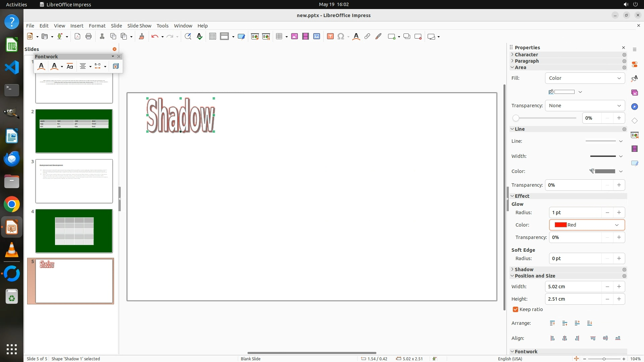Click Export as PDF toolbar icon
The width and height of the screenshot is (644, 362).
click(77, 37)
